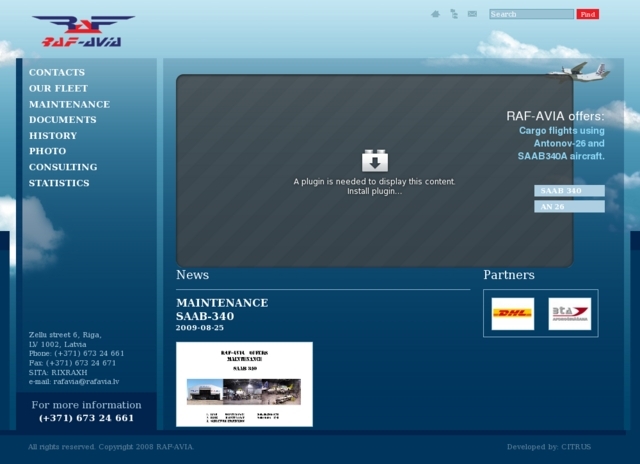
Task: Click the RAF-AVIA offers heading
Action: tap(555, 116)
